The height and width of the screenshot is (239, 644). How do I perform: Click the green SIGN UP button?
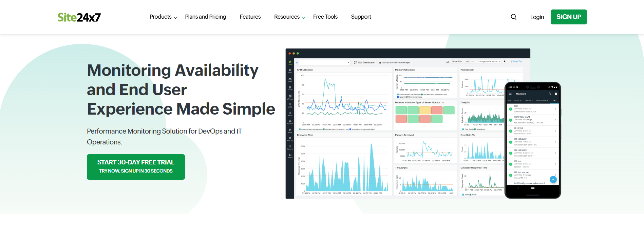click(x=569, y=17)
